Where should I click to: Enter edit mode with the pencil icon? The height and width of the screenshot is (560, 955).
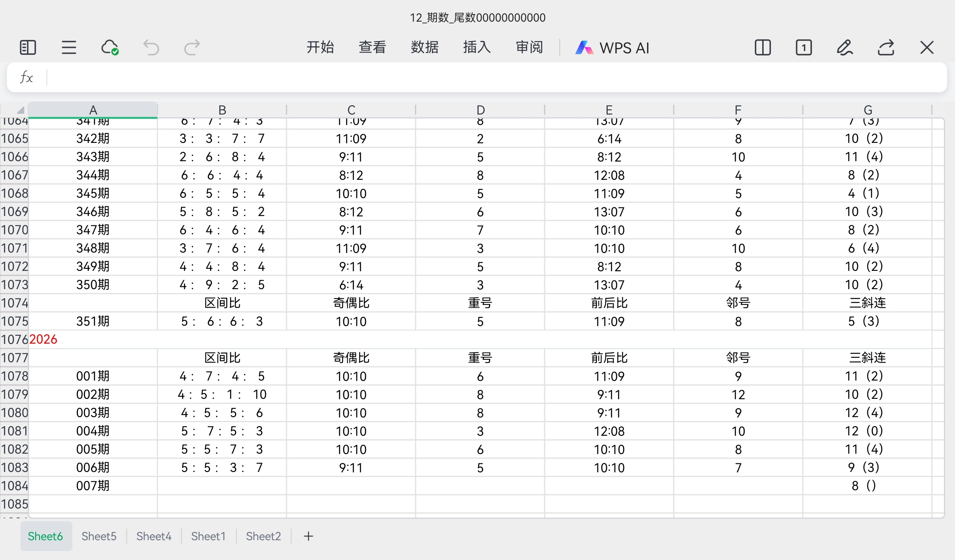tap(845, 48)
